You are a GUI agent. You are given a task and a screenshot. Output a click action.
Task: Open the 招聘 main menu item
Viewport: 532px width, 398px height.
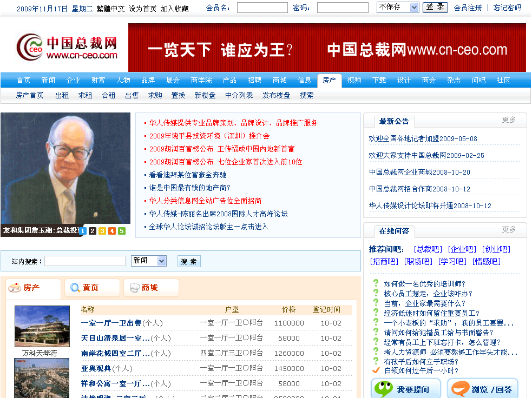254,81
